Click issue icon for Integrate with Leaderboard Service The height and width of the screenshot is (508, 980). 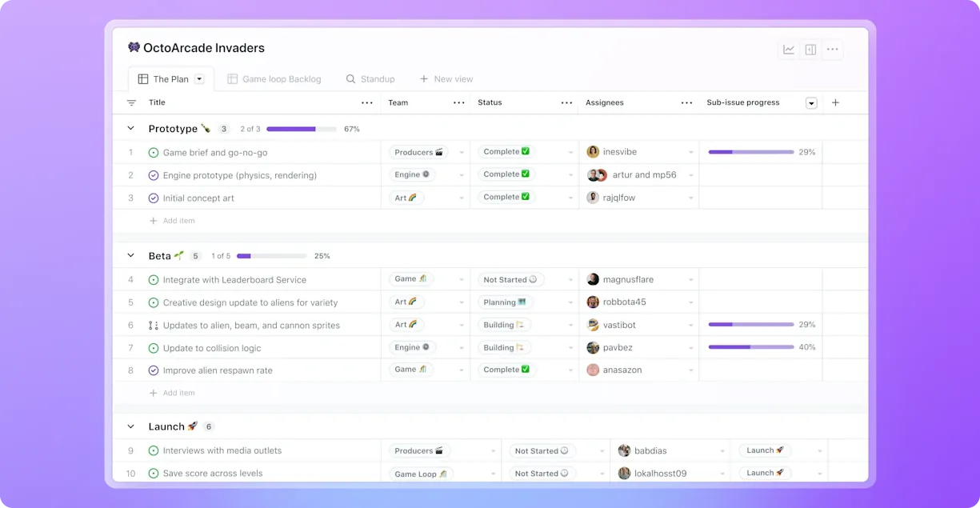154,280
